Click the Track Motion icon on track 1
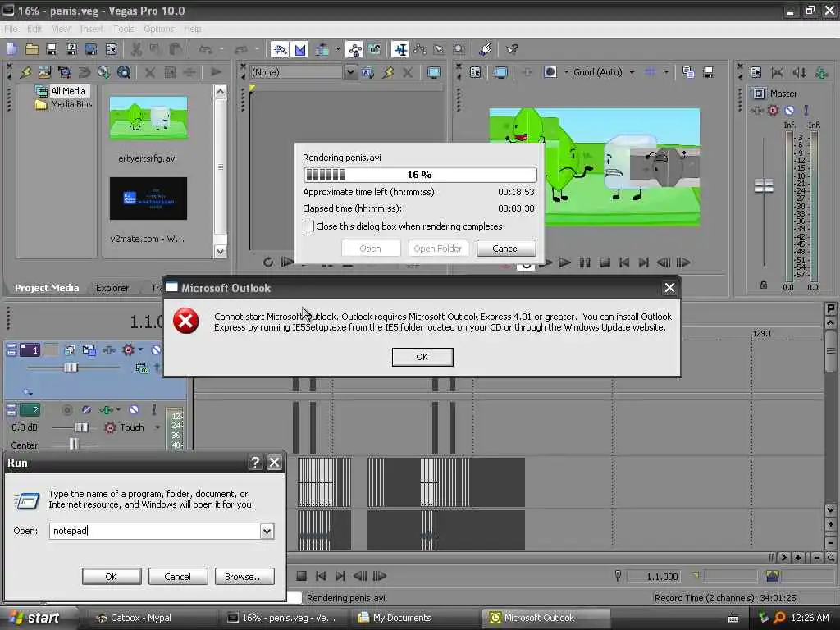The width and height of the screenshot is (840, 630). click(x=89, y=350)
